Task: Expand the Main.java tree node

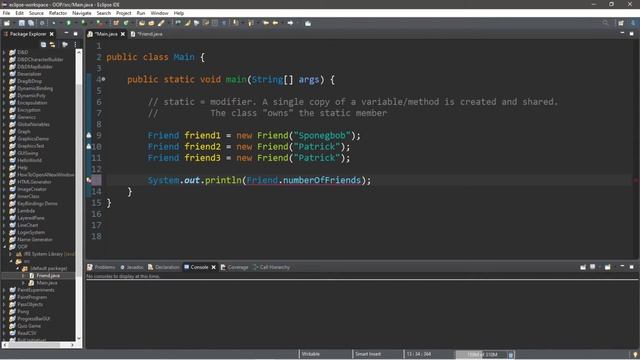Action: [x=24, y=283]
